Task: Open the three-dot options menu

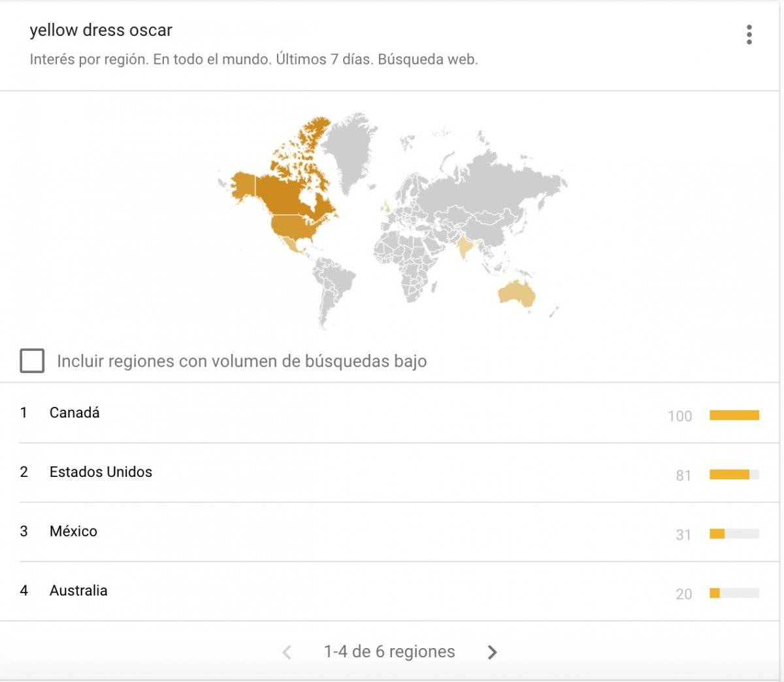Action: (749, 35)
